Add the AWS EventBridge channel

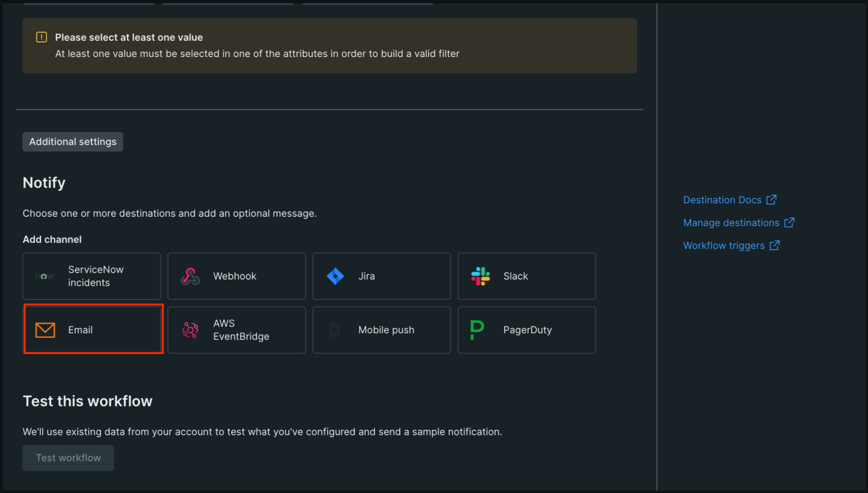pos(237,330)
